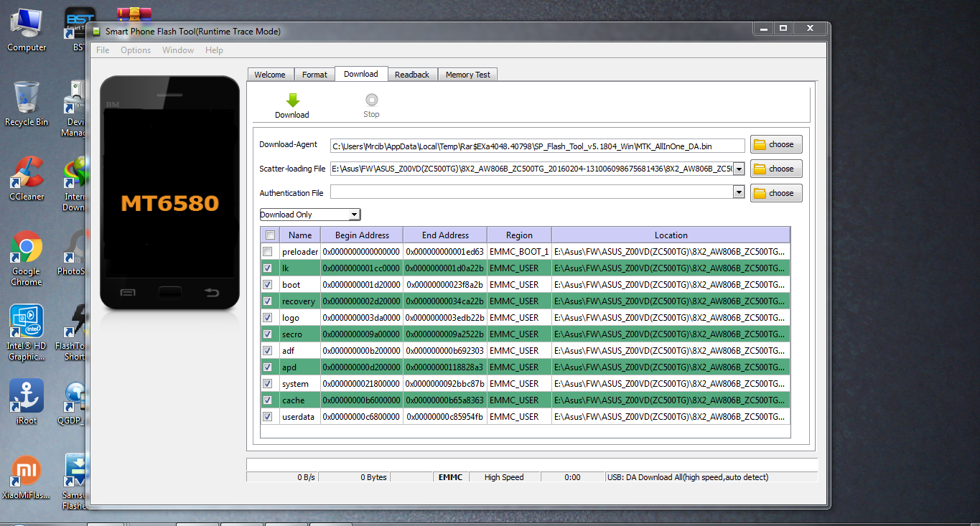Screen dimensions: 980x526
Task: Expand the Scatter-loading File dropdown
Action: tap(738, 169)
